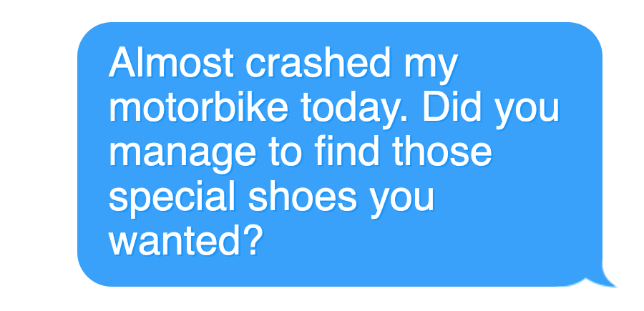
Task: Click the question mark ending the message
Action: pos(250,240)
